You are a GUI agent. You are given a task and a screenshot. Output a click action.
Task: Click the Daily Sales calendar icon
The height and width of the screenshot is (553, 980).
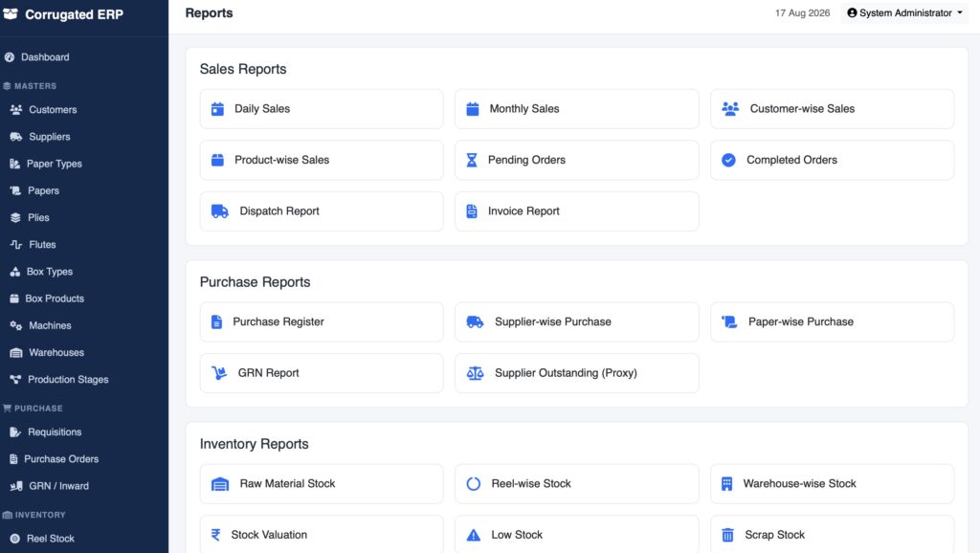[217, 109]
